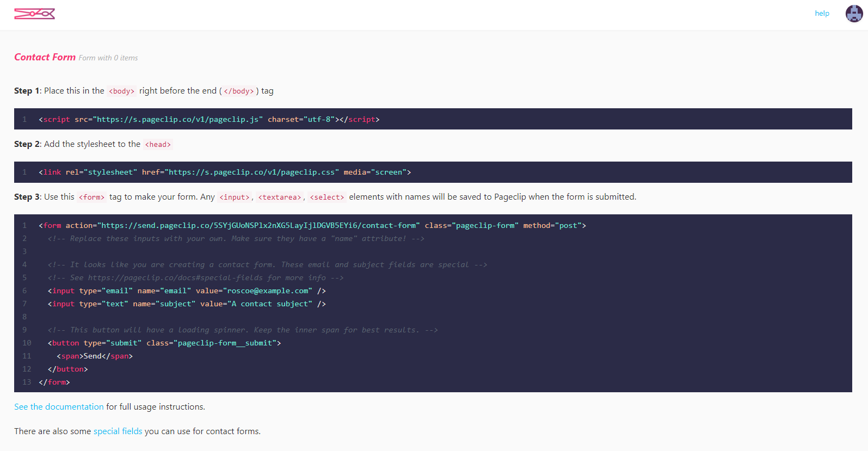The height and width of the screenshot is (451, 868).
Task: Click the 'See https://pageclip.co/docs' comment line
Action: [195, 278]
